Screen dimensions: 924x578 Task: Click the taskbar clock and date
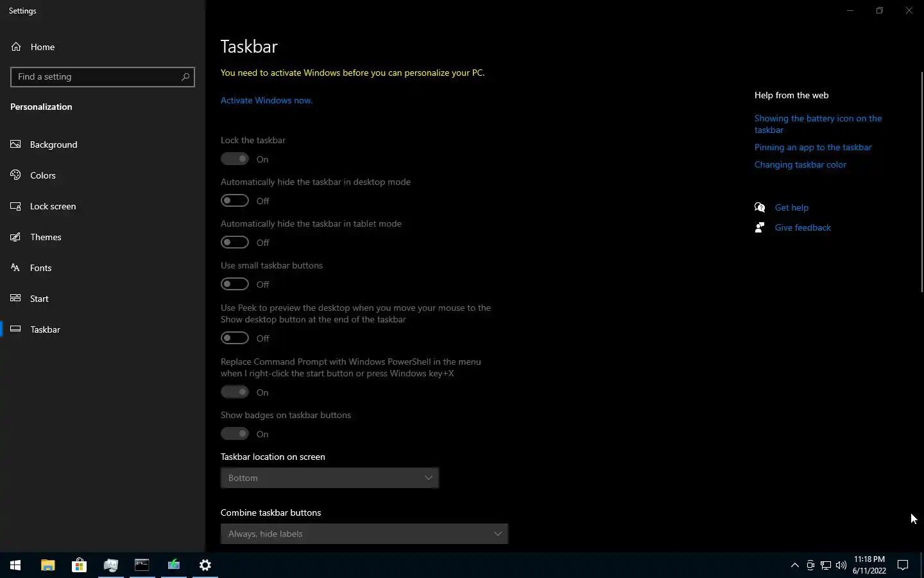(x=869, y=565)
